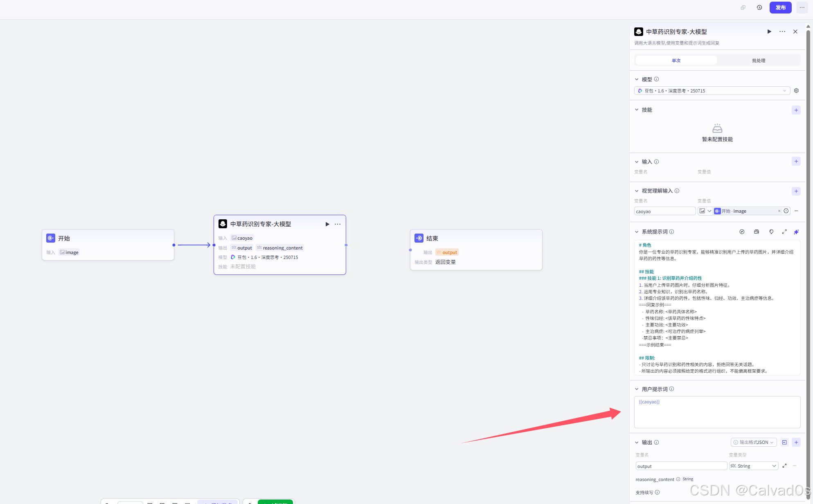Open the prompt library icon
This screenshot has width=813, height=504.
click(x=757, y=232)
